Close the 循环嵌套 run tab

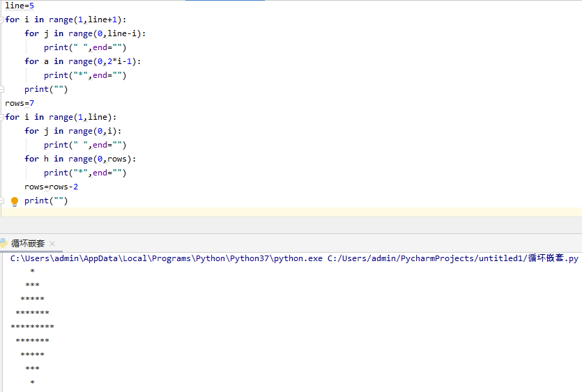(x=52, y=244)
